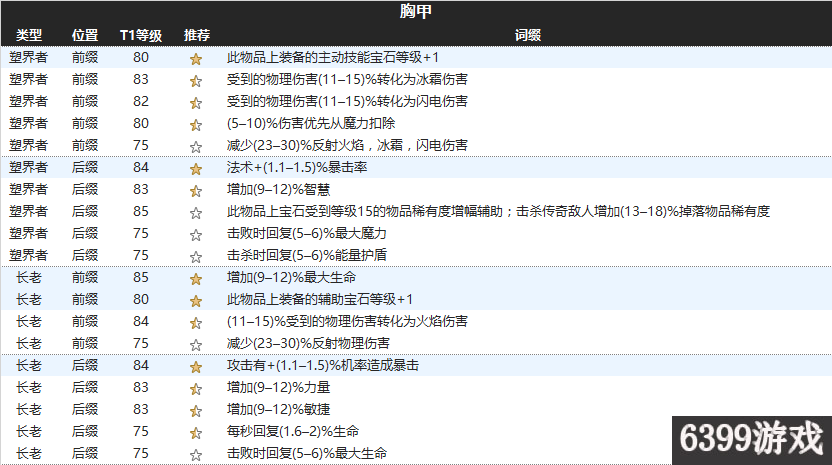Select text 增加(9–12)%智慧
The width and height of the screenshot is (832, 465).
[x=279, y=189]
